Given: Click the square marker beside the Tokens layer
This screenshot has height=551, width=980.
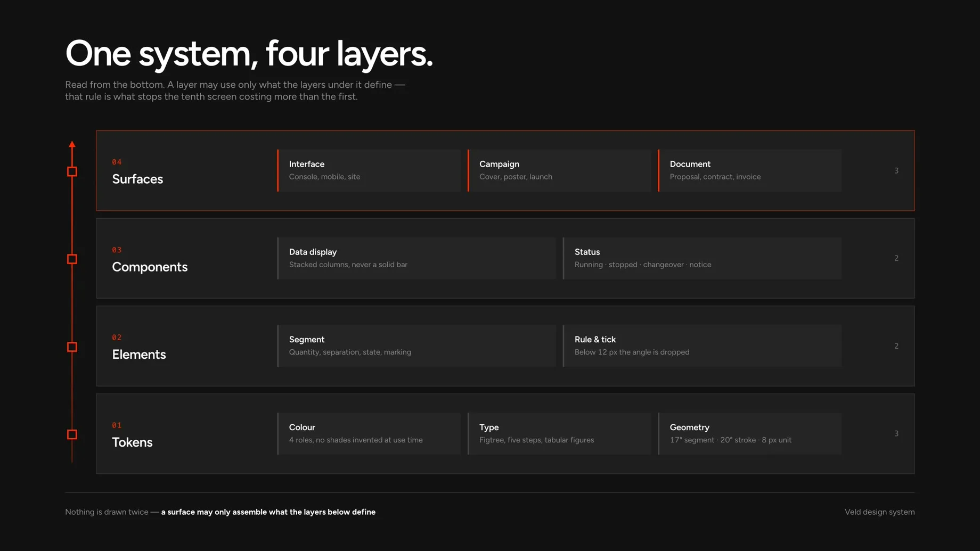Looking at the screenshot, I should coord(72,434).
